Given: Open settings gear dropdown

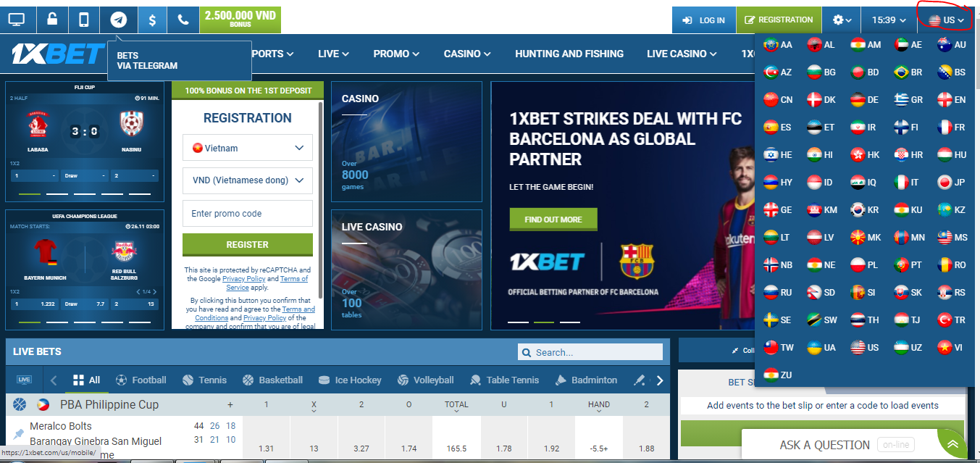Looking at the screenshot, I should (x=841, y=20).
